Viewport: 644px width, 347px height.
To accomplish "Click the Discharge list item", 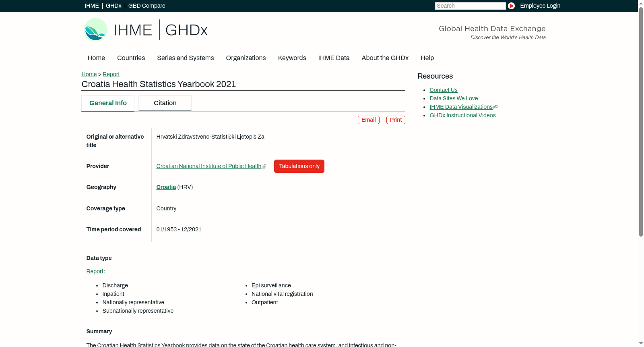I will tap(115, 285).
